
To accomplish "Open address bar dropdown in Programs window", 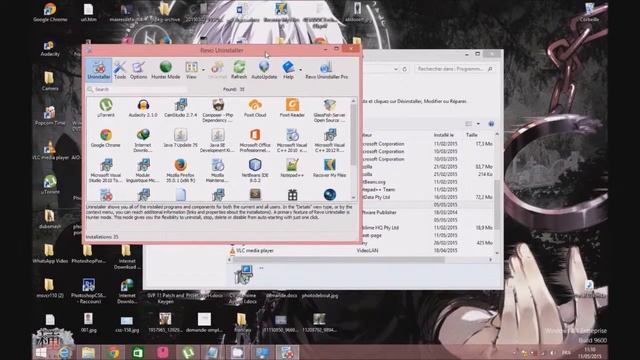I will (x=396, y=69).
